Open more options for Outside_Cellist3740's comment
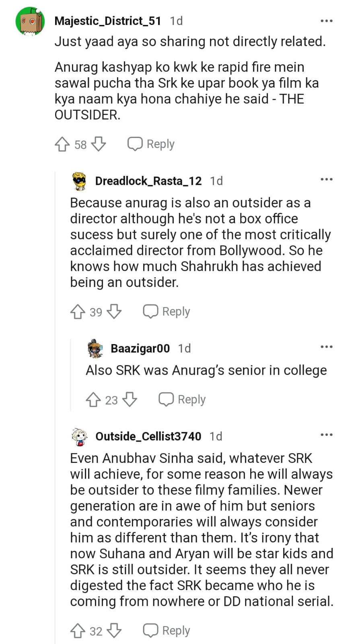350x644 pixels. pyautogui.click(x=326, y=435)
